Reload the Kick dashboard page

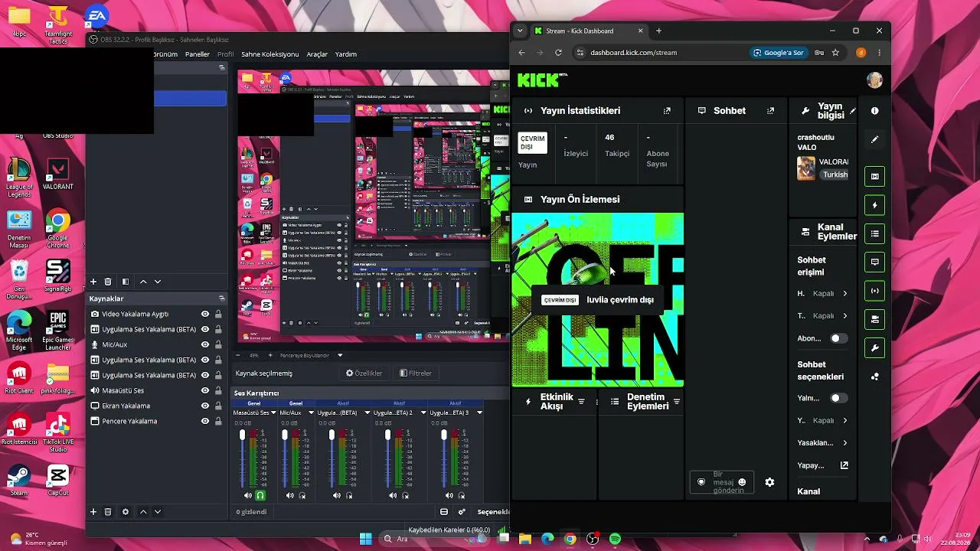558,53
